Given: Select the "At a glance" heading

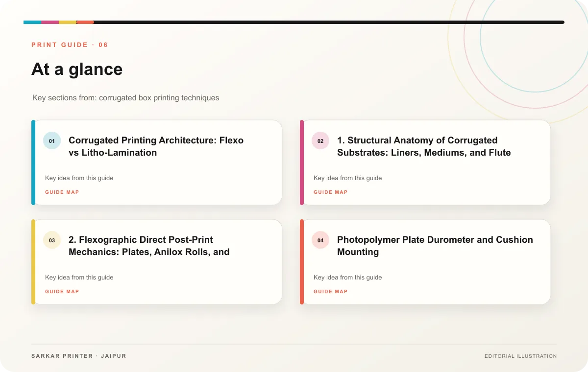Looking at the screenshot, I should click(77, 69).
